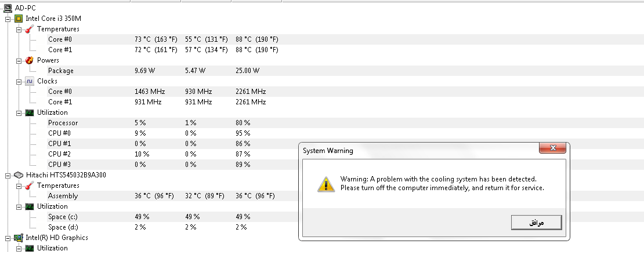Image resolution: width=644 pixels, height=262 pixels.
Task: Collapse the Clocks section
Action: click(x=19, y=82)
